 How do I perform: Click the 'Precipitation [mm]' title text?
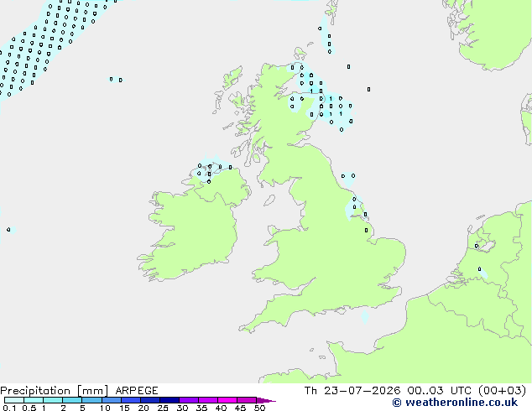(x=55, y=391)
